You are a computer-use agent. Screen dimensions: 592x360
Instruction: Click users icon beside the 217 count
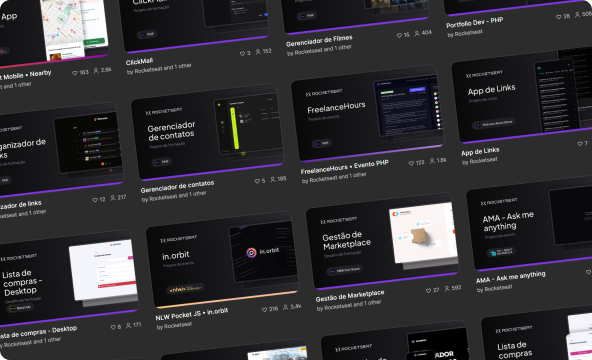[x=113, y=198]
